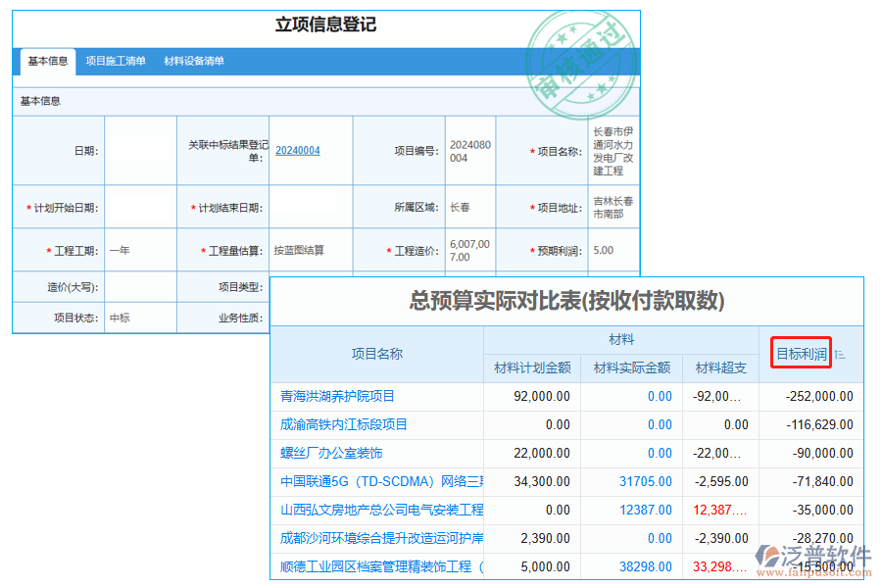Open linked bid result 20240004
The width and height of the screenshot is (882, 588).
coord(297,150)
